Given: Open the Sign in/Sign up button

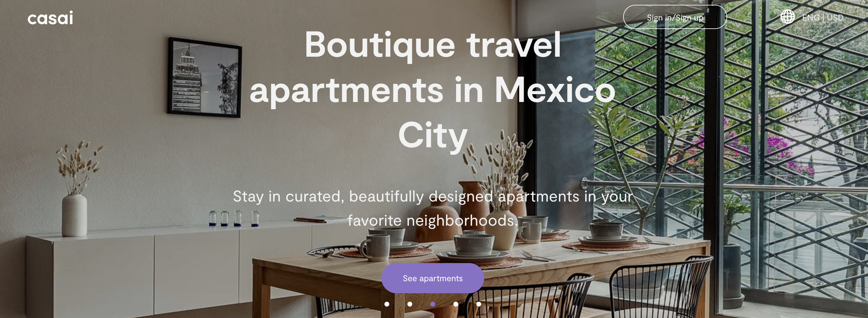Looking at the screenshot, I should 675,17.
